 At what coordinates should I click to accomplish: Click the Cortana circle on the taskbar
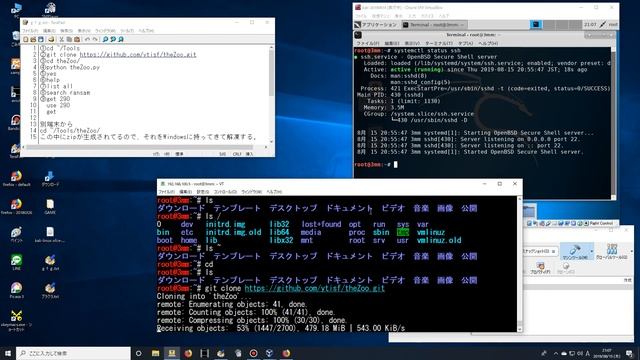tap(138, 353)
